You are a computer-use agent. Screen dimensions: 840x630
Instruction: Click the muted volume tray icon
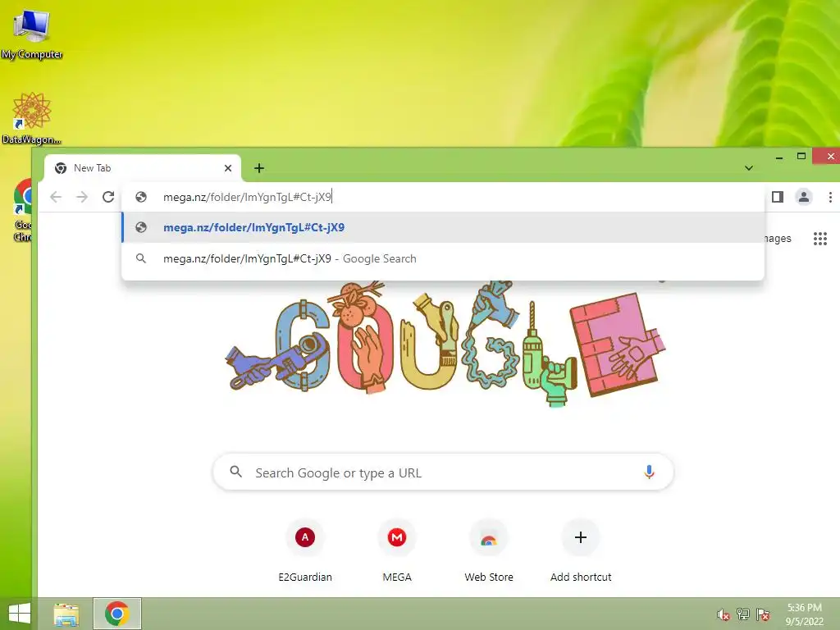[724, 614]
